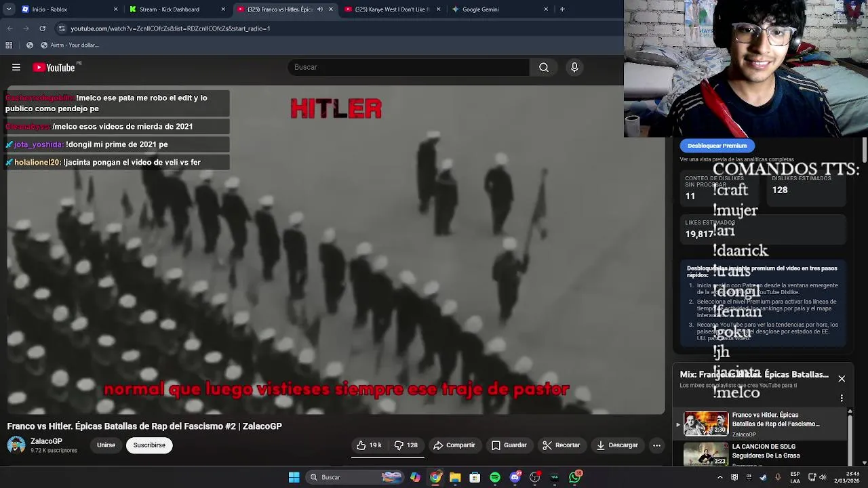Viewport: 868px width, 488px height.
Task: Like the video with thumbs up
Action: click(x=370, y=445)
